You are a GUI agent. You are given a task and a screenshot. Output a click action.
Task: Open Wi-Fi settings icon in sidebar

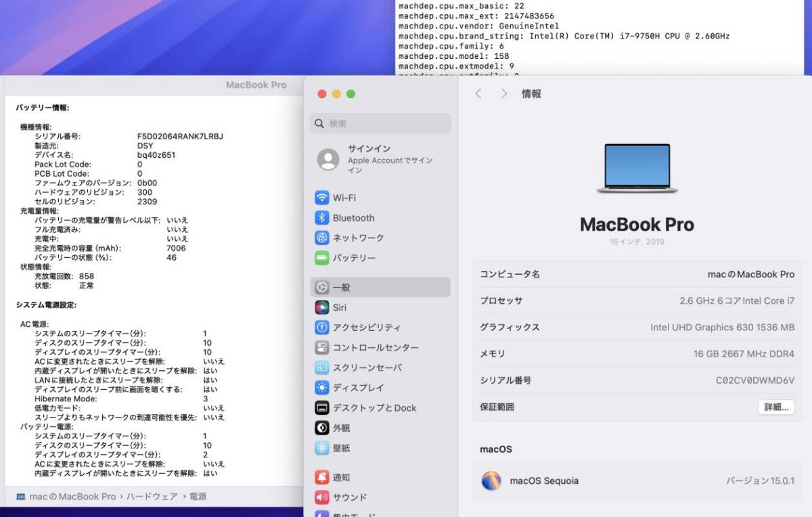coord(322,198)
